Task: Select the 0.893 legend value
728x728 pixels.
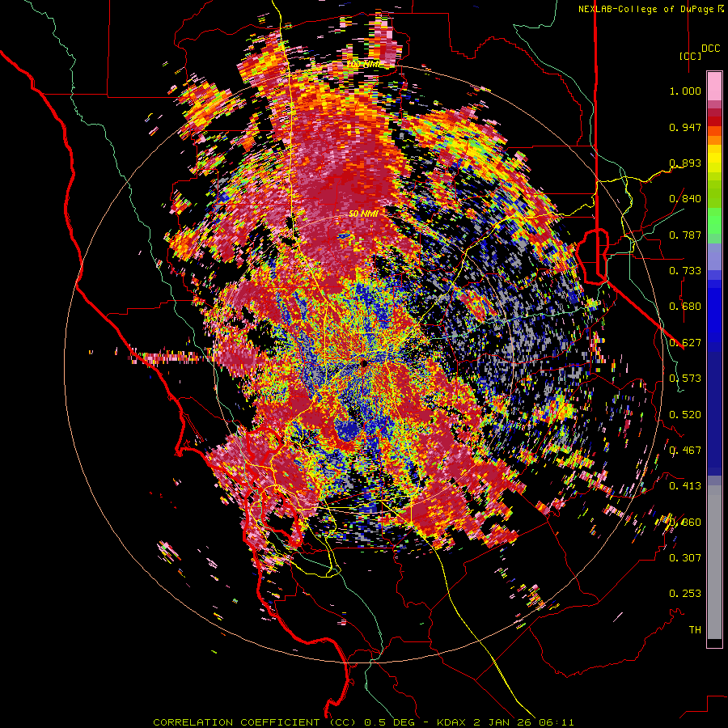Action: coord(685,163)
